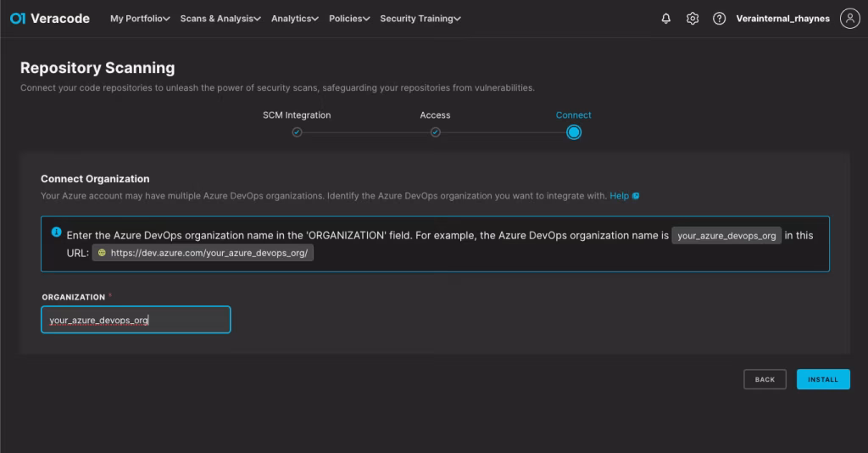
Task: Click the Access step checkmark
Action: click(435, 132)
